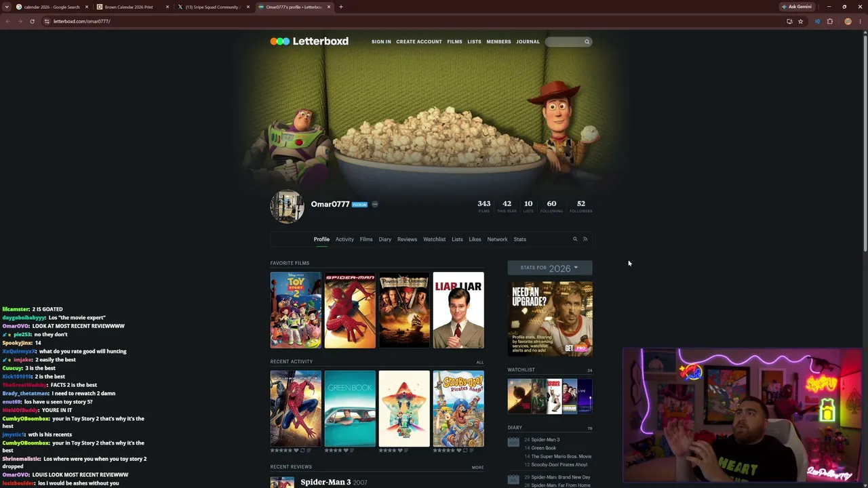Screen dimensions: 868x488
Task: Open FILMS in the Letterboxd header menu
Action: tap(454, 42)
